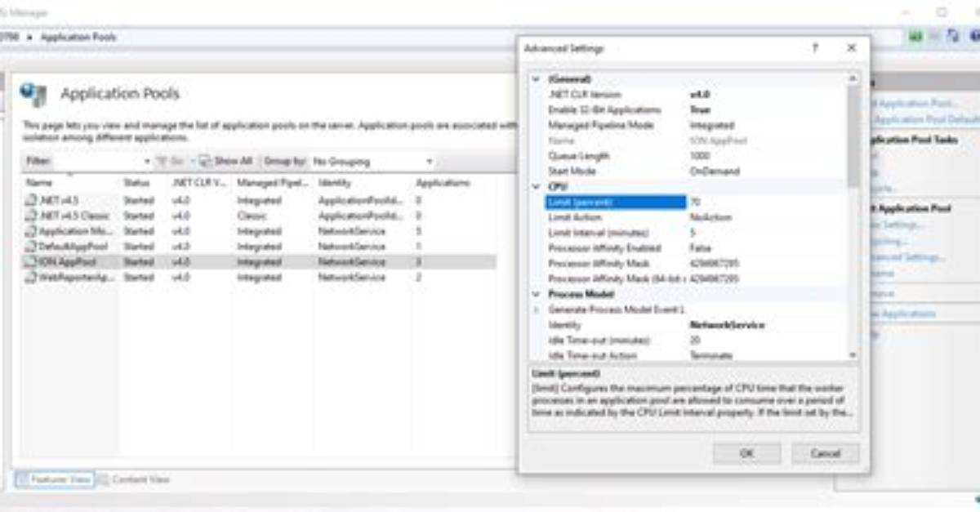980x512 pixels.
Task: Open the Go button dropdown arrow
Action: (191, 161)
